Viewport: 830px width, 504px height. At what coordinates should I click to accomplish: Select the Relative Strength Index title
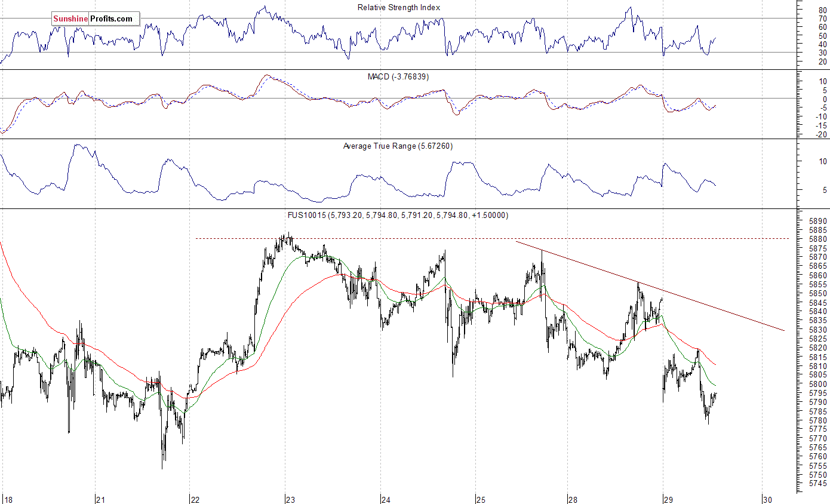pyautogui.click(x=399, y=7)
